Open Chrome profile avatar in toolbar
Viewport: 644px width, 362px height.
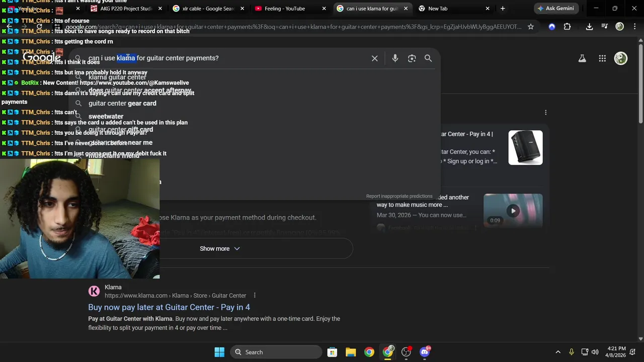(620, 27)
